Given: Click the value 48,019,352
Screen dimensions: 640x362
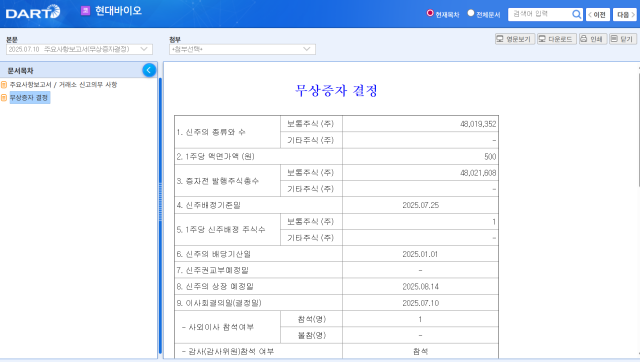Looking at the screenshot, I should point(478,124).
